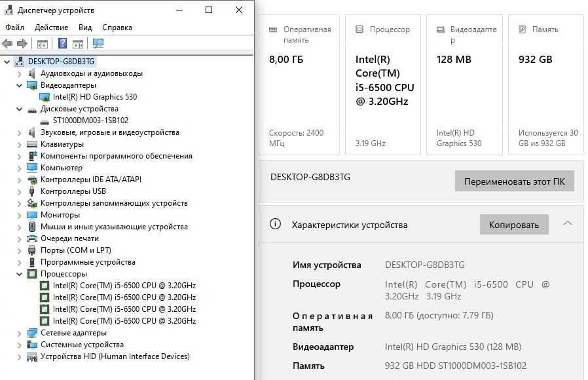Screen dimensions: 588x380
Task: Click the Intel HD Graphics 530 device icon
Action: pyautogui.click(x=45, y=97)
